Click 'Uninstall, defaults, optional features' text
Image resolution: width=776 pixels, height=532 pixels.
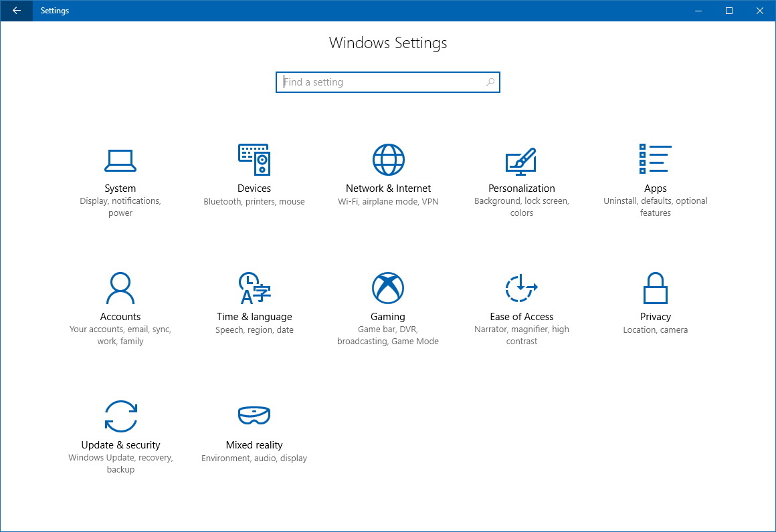click(655, 207)
